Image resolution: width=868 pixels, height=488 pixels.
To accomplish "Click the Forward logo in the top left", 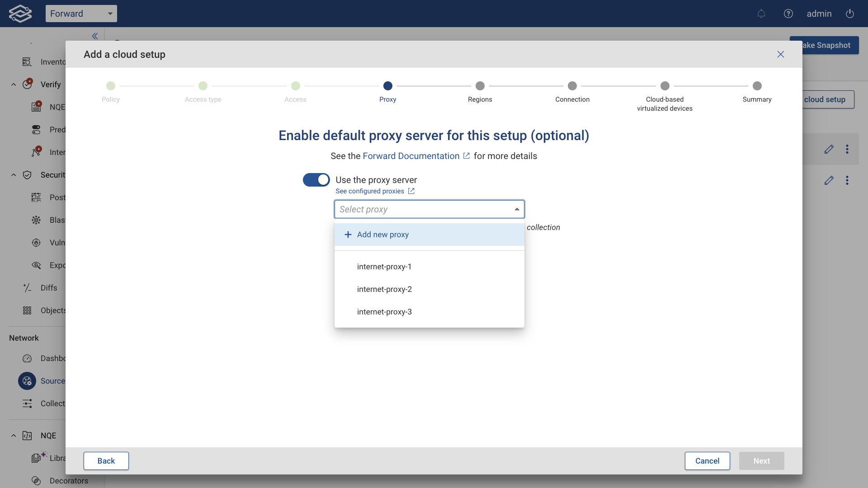I will pos(20,13).
